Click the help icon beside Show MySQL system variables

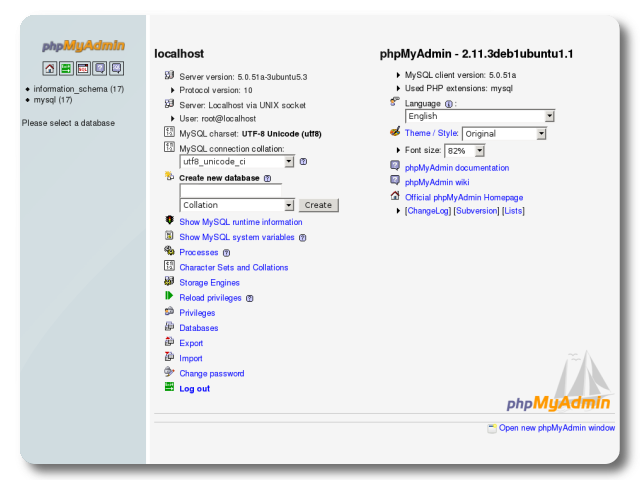[x=302, y=238]
